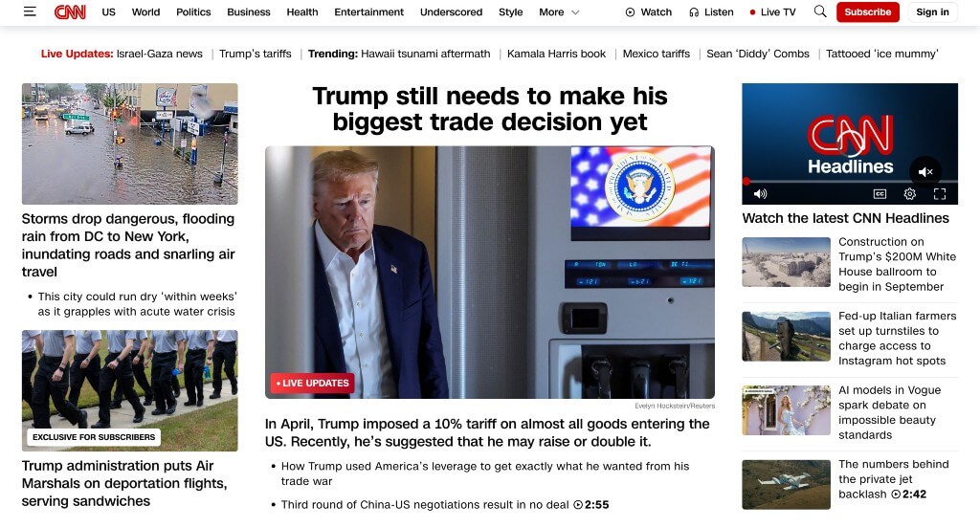Open the search magnifier icon
980x528 pixels.
point(820,11)
